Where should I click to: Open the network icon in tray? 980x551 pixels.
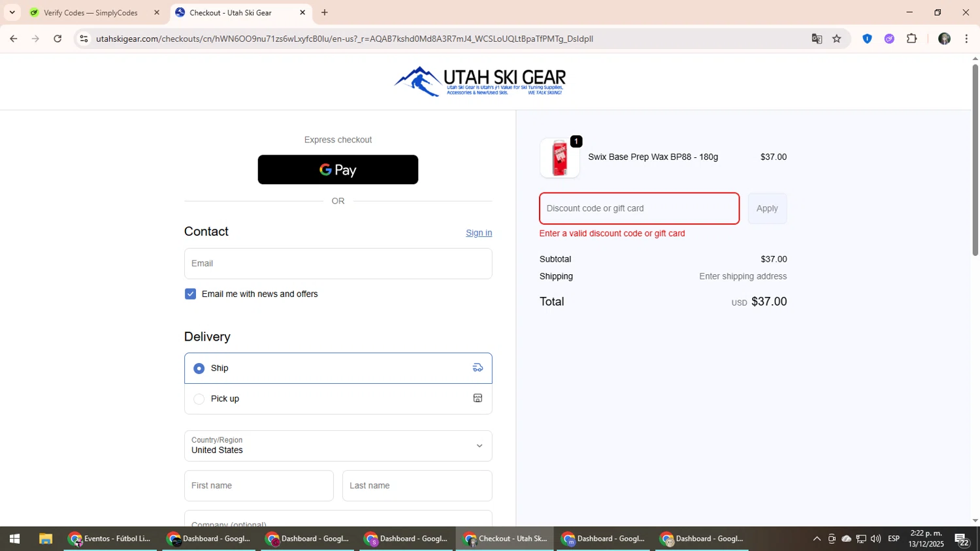tap(861, 539)
